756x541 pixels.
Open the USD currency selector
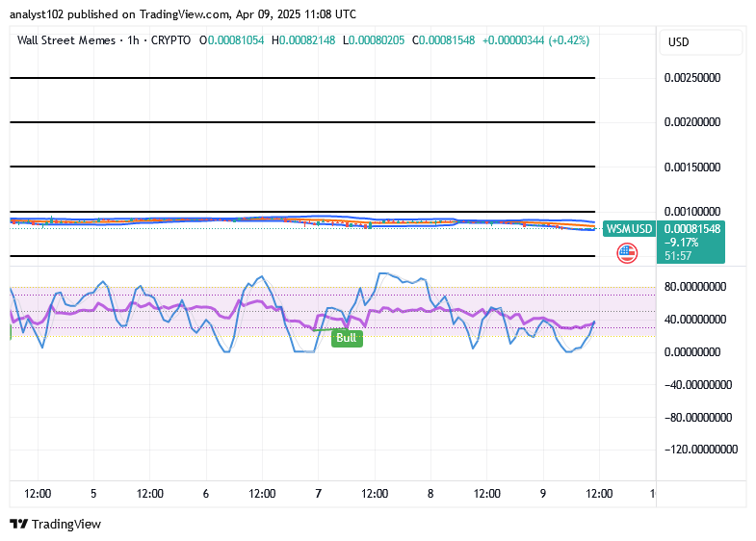pyautogui.click(x=699, y=42)
